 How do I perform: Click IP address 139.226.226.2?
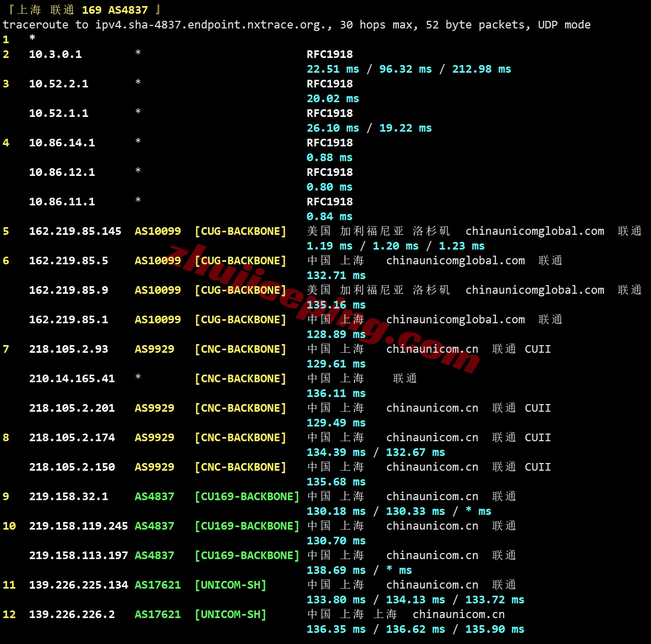tap(72, 615)
